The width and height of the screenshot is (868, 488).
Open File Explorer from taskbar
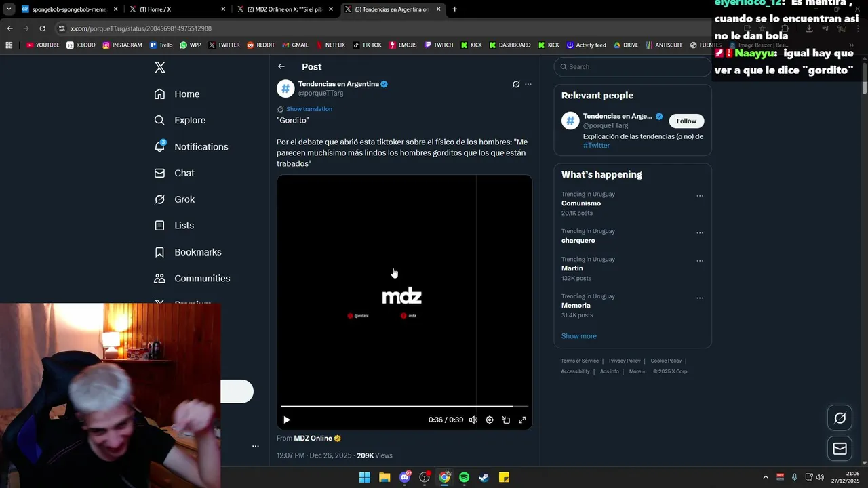(384, 477)
